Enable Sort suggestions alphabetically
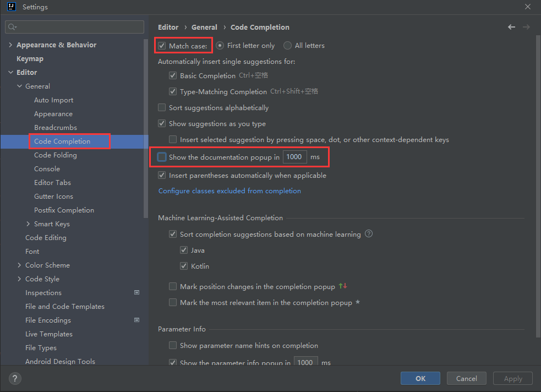This screenshot has height=392, width=541. pos(162,107)
